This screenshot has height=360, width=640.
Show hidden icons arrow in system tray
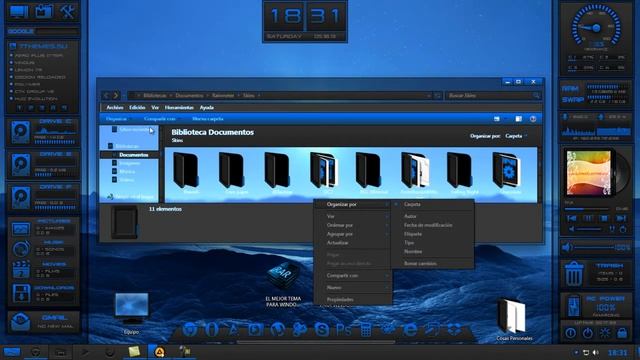coord(576,352)
